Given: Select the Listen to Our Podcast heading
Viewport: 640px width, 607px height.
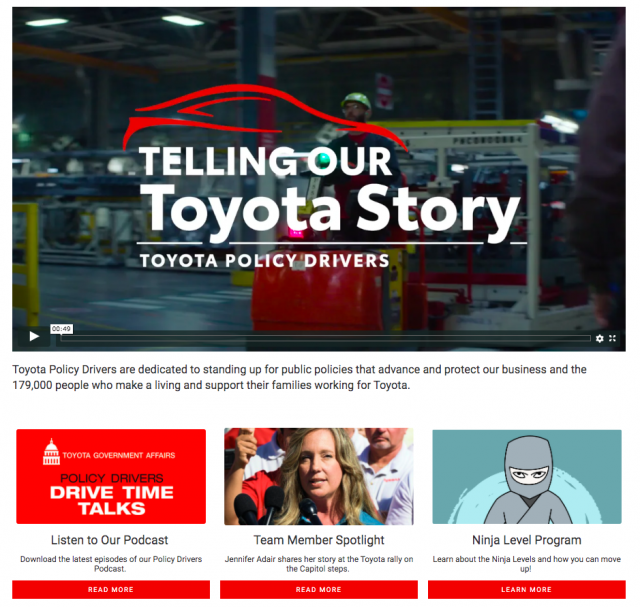Looking at the screenshot, I should tap(109, 540).
